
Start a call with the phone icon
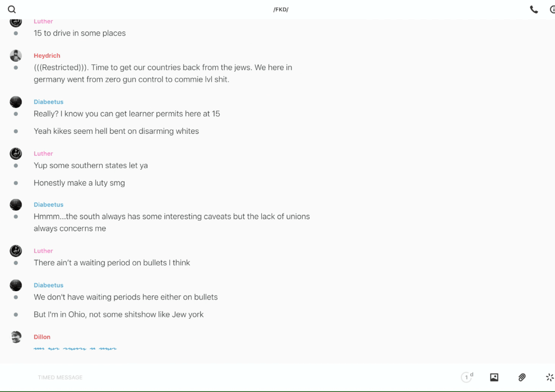coord(534,10)
